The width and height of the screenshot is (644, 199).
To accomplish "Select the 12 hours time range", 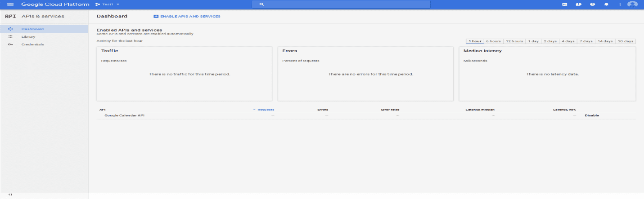I will [x=514, y=41].
